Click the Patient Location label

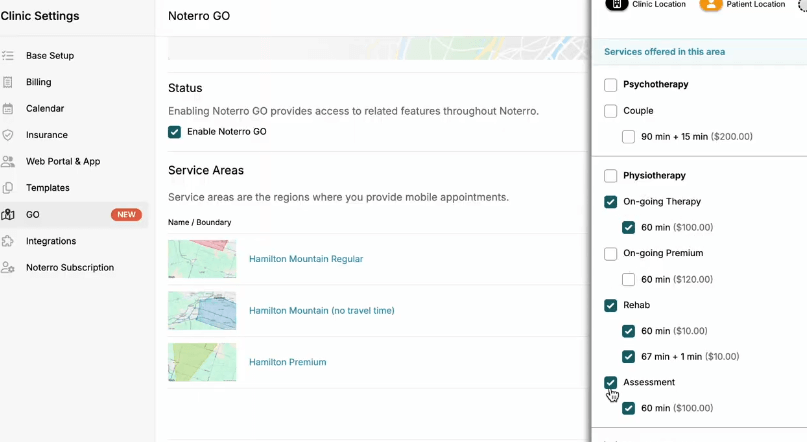pos(756,4)
